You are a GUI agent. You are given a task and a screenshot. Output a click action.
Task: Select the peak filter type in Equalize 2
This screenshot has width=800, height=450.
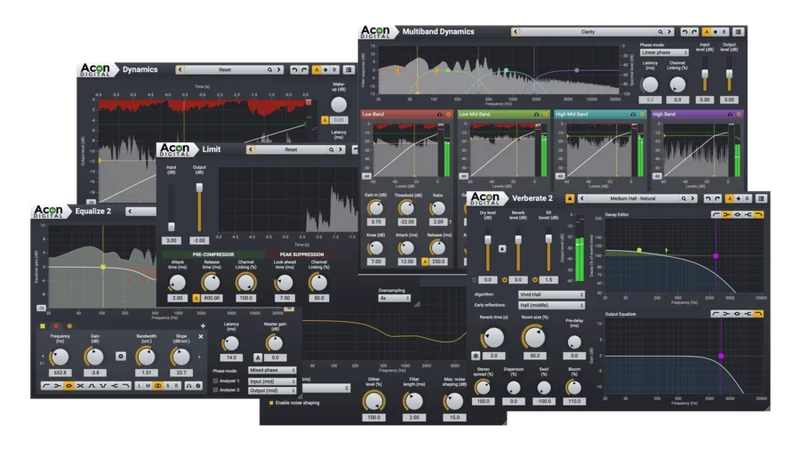[69, 386]
